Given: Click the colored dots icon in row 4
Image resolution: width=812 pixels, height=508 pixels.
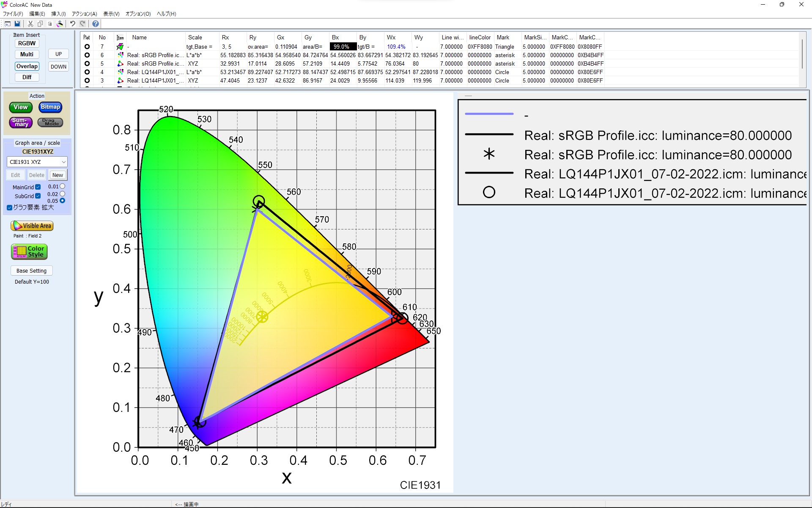Looking at the screenshot, I should click(121, 72).
